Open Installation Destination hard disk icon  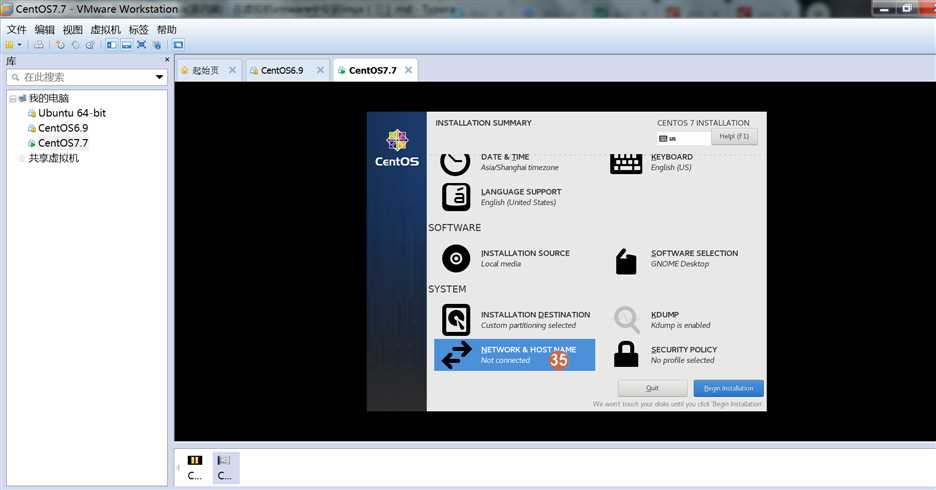pos(456,320)
